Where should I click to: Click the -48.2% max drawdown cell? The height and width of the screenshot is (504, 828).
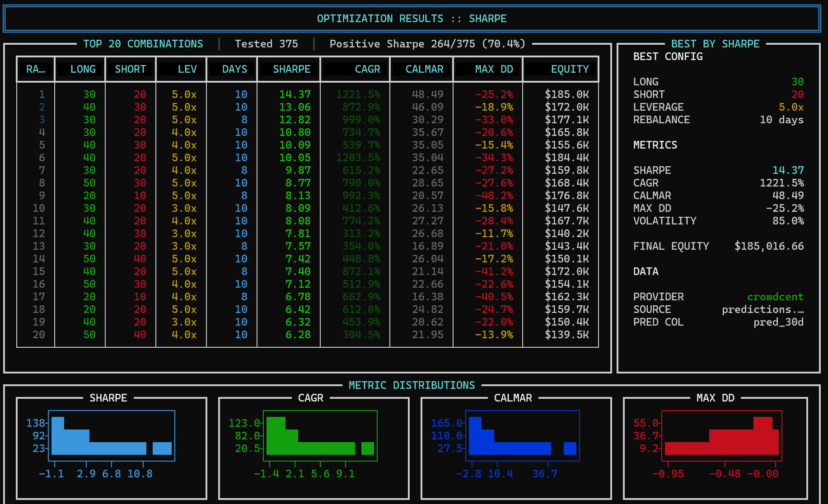[494, 196]
